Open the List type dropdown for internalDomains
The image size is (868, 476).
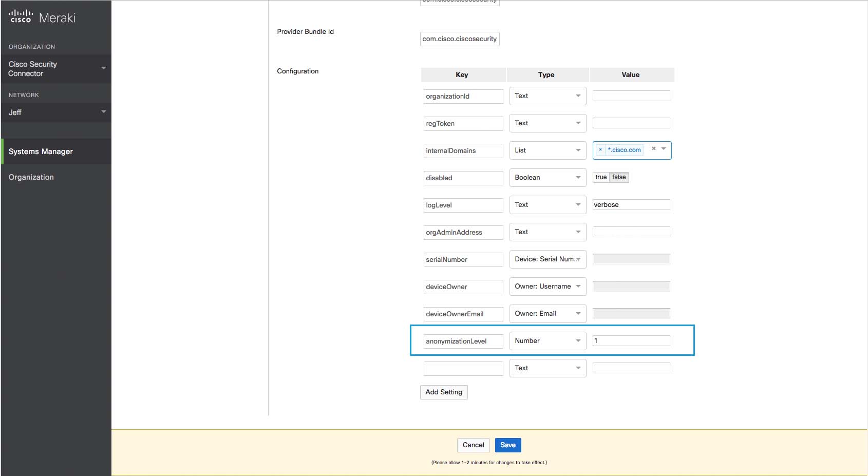[x=548, y=150]
